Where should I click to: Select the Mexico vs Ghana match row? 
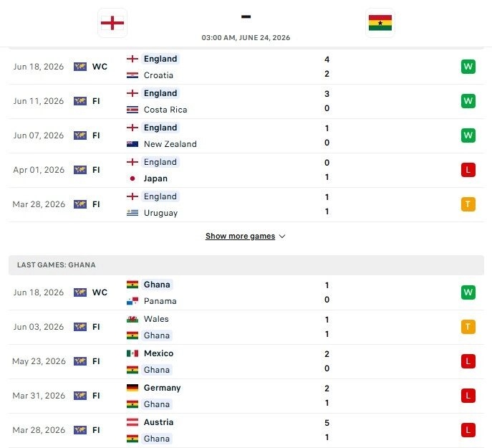click(246, 361)
